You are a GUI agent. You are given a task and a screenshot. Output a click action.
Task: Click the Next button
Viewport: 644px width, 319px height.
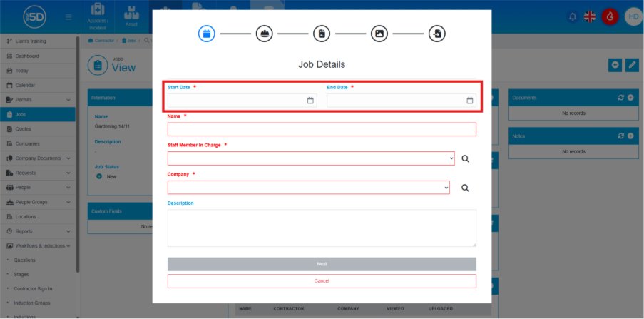[x=322, y=264]
